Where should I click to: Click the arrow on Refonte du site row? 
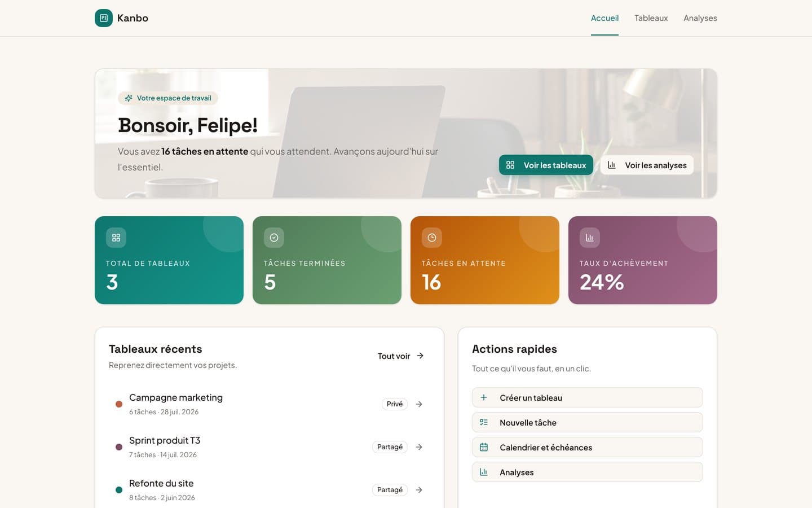419,490
